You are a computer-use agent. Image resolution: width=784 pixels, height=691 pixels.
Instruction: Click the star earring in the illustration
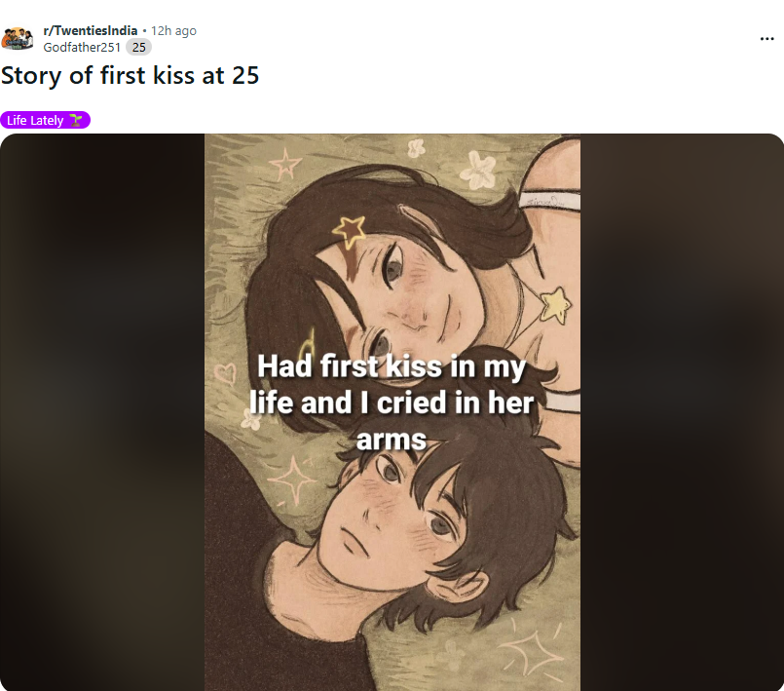pos(555,305)
